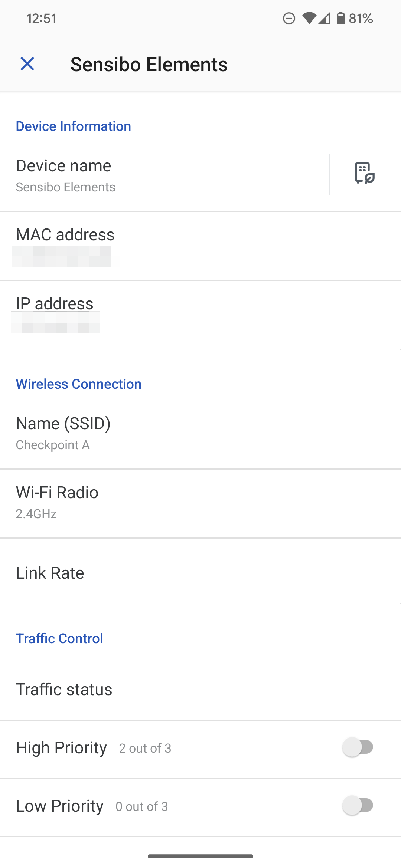Screen dimensions: 401x868
Task: Tap the edit device name icon
Action: [364, 173]
